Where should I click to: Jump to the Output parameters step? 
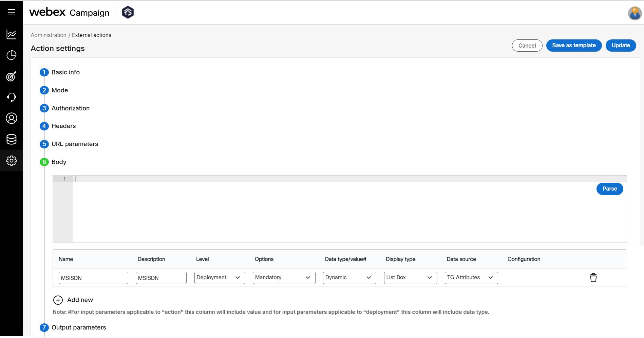click(x=78, y=327)
